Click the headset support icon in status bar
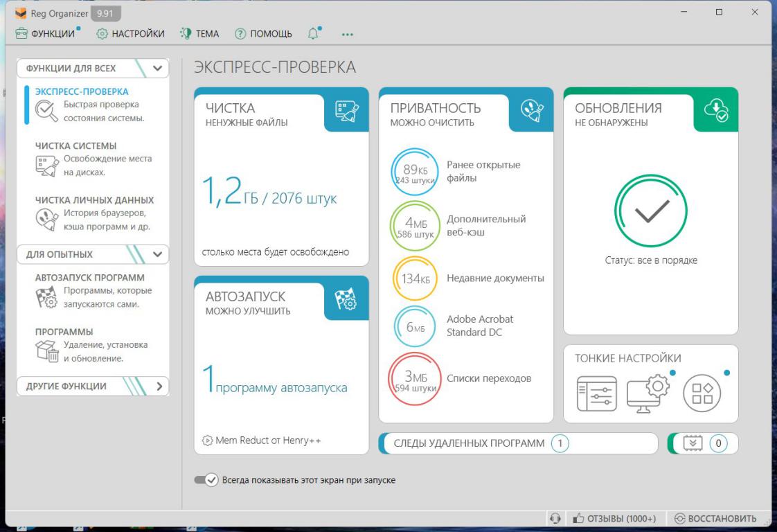777x532 pixels. coord(554,519)
